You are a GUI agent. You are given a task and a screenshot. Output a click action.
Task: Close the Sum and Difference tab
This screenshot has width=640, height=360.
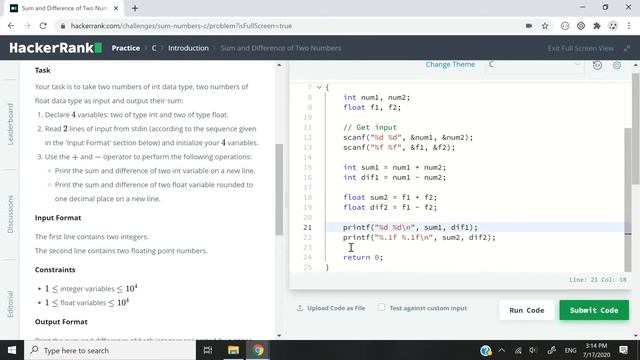pos(116,8)
